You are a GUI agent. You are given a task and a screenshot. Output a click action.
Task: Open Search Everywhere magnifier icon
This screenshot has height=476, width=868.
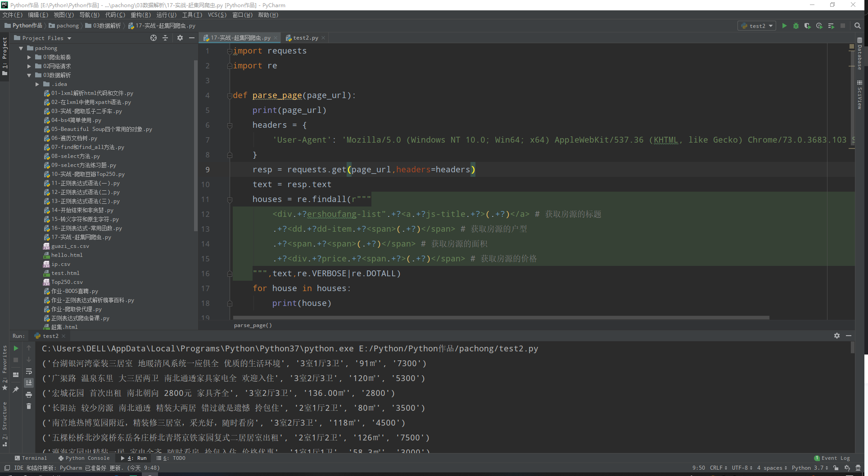click(x=858, y=26)
